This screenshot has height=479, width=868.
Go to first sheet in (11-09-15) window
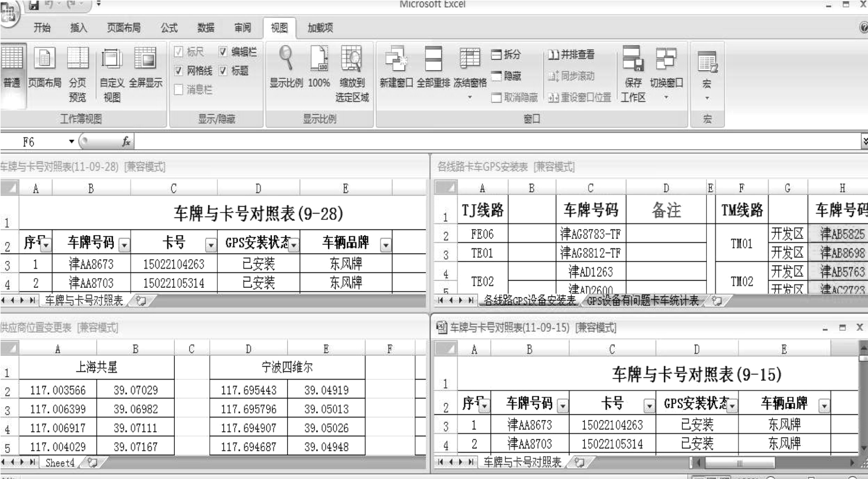441,462
